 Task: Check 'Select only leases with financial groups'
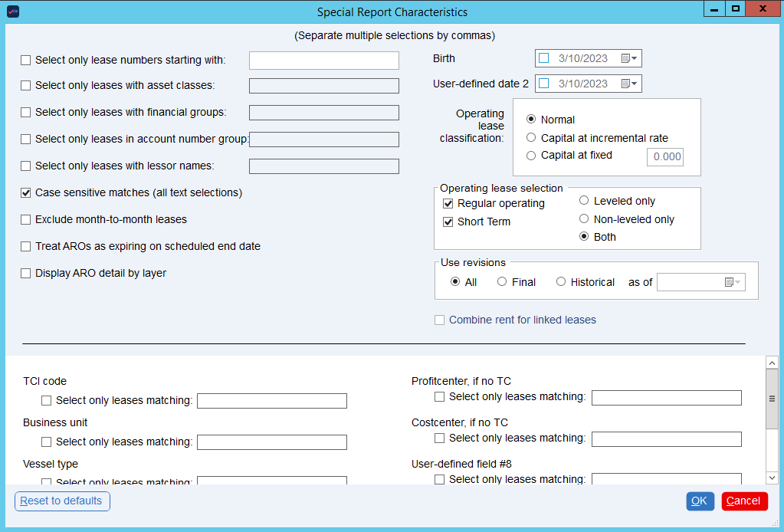[25, 113]
